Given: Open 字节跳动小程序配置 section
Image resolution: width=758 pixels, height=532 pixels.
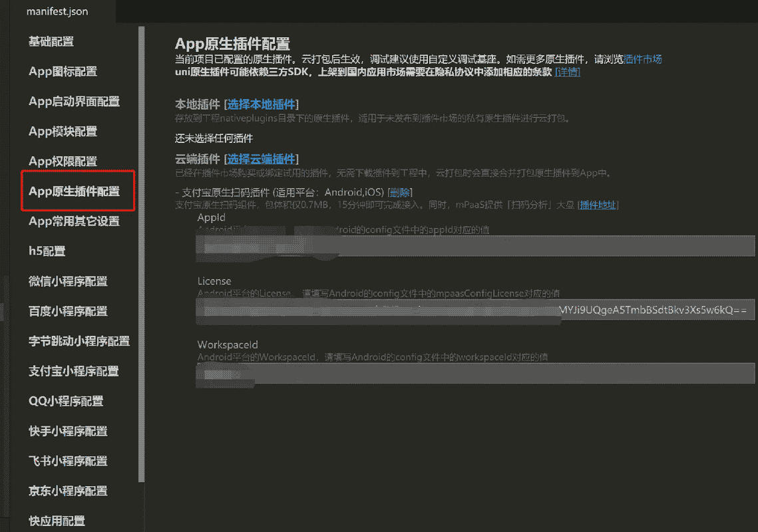Looking at the screenshot, I should [x=79, y=341].
